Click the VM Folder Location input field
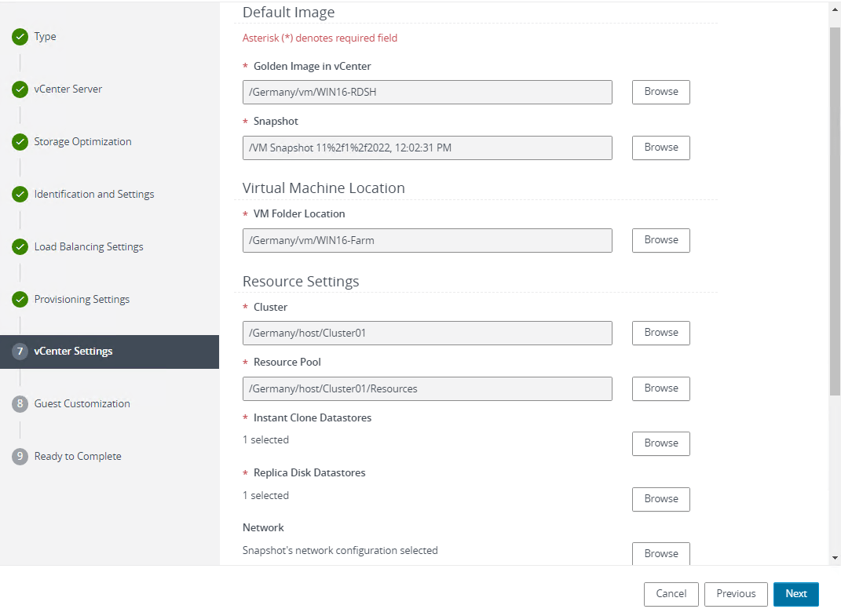Image resolution: width=841 pixels, height=616 pixels. tap(427, 240)
